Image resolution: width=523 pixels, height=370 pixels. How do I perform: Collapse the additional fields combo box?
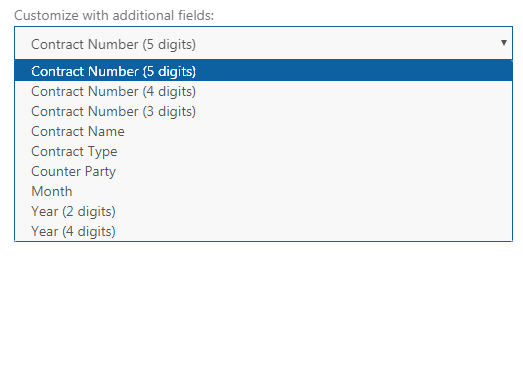[x=263, y=43]
